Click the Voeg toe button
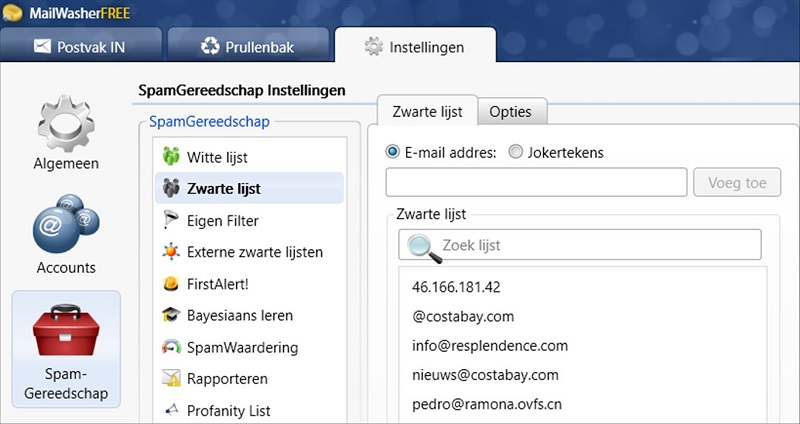This screenshot has height=424, width=800. (x=737, y=182)
